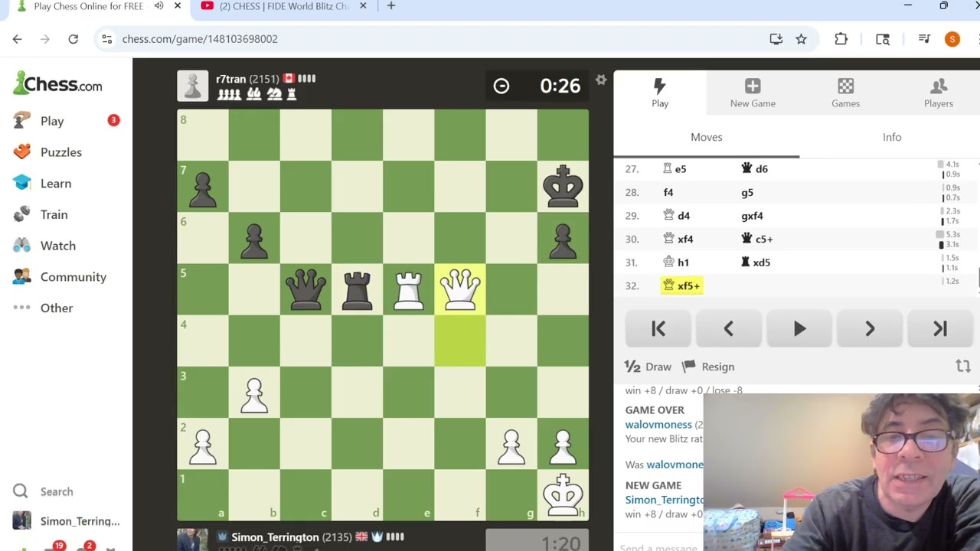Screen dimensions: 980x551
Task: Open the board settings gear icon
Action: (x=601, y=80)
